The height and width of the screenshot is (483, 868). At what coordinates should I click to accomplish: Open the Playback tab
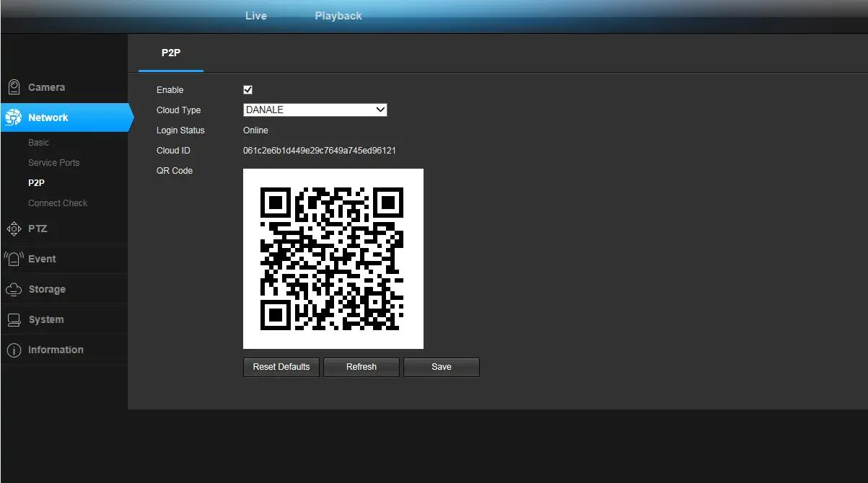pyautogui.click(x=338, y=16)
